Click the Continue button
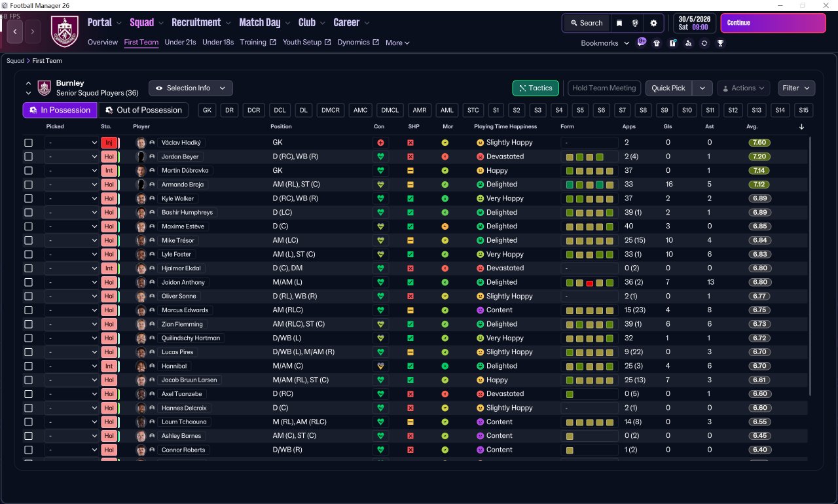838x504 pixels. tap(773, 23)
